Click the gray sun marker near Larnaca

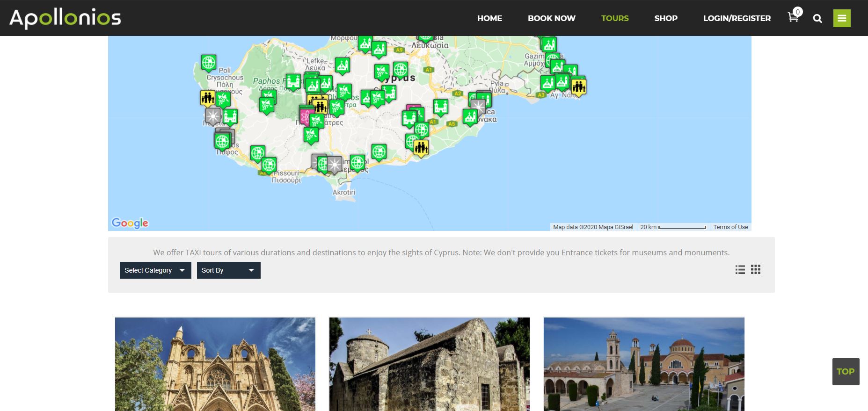[478, 106]
